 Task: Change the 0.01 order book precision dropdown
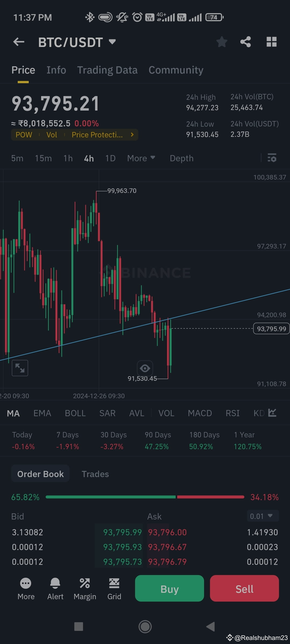pos(263,516)
